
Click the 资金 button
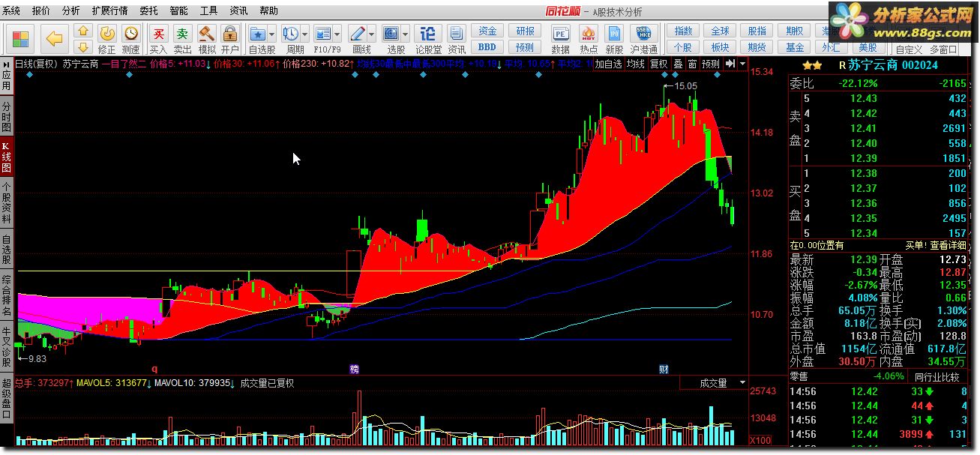488,31
